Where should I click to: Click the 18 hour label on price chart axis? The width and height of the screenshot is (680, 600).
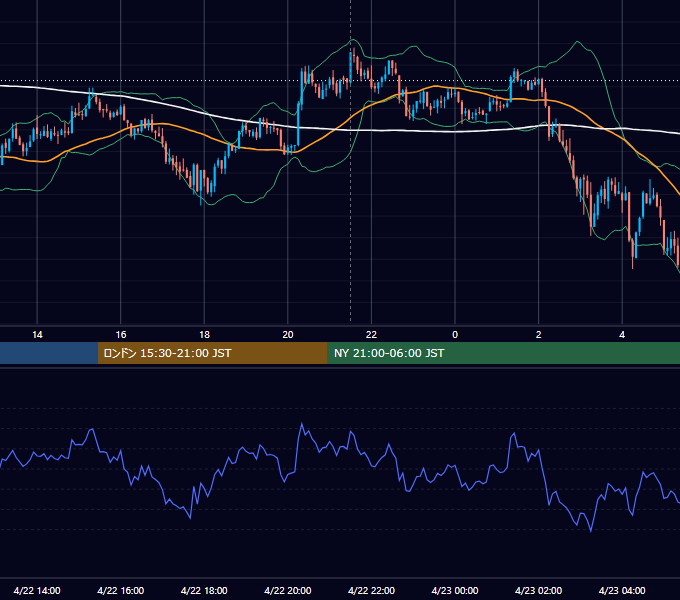coord(204,335)
